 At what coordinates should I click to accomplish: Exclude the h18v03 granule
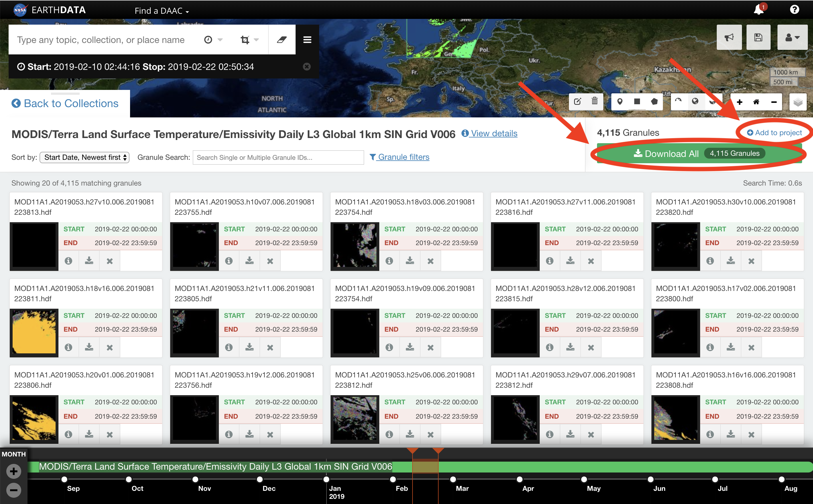pos(431,261)
